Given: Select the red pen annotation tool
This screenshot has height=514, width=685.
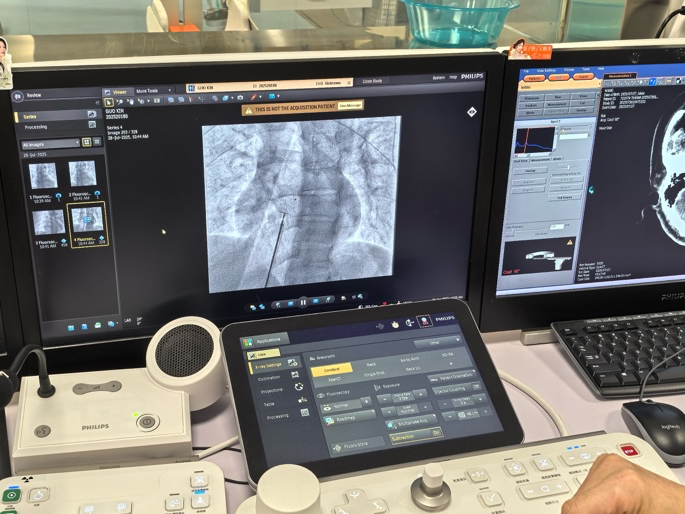Looking at the screenshot, I should (x=253, y=97).
